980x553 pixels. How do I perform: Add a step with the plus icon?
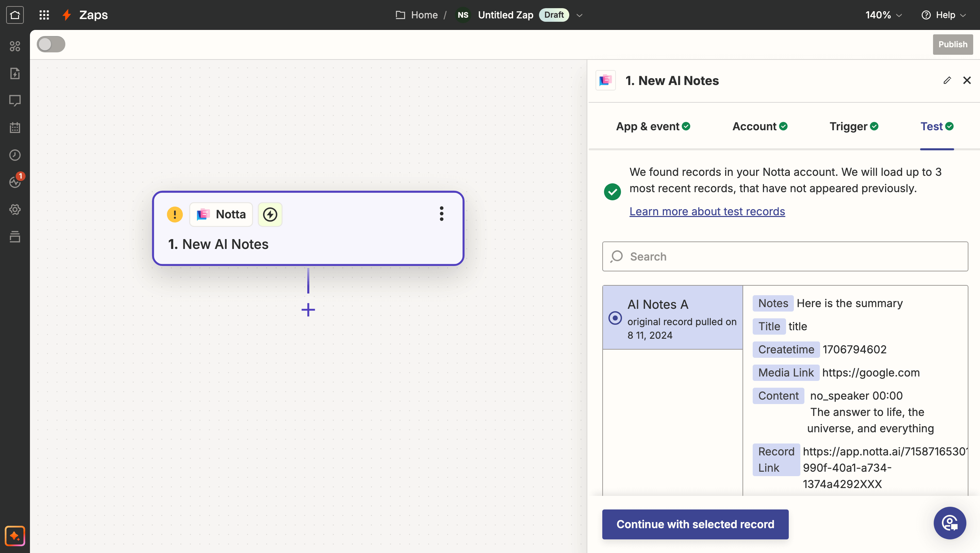click(308, 309)
